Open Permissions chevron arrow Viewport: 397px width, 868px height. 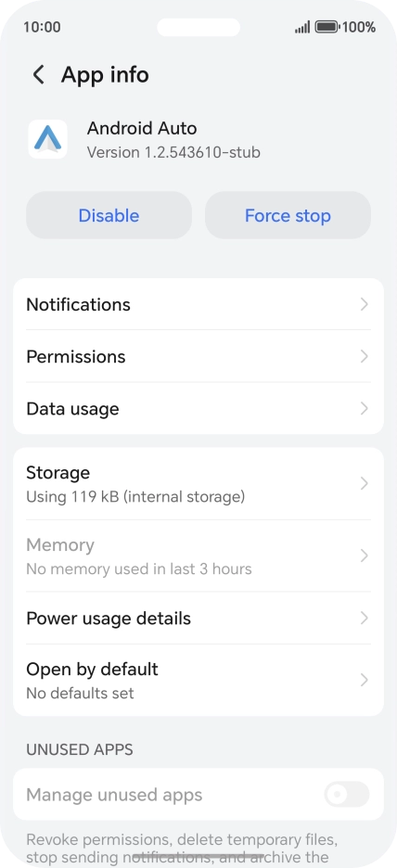(364, 356)
